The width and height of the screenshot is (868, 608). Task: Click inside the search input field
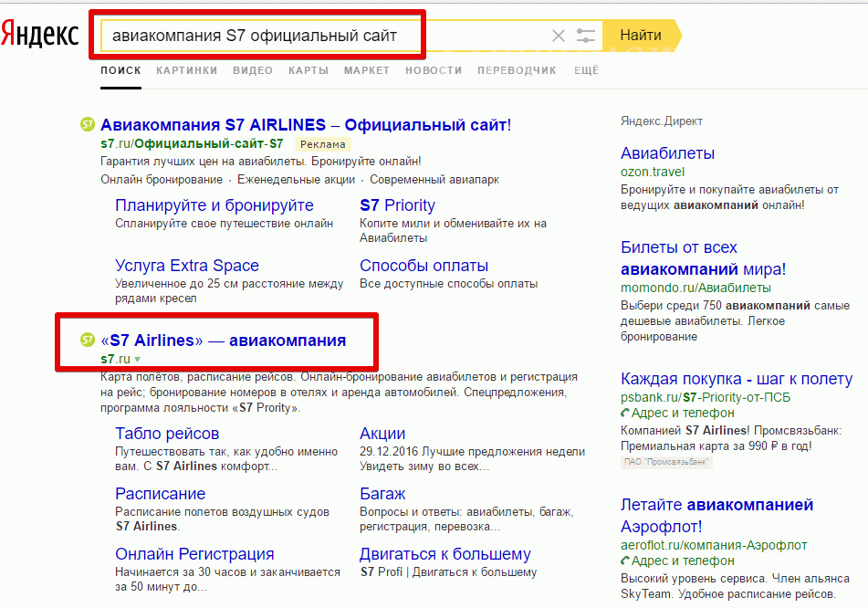(319, 36)
